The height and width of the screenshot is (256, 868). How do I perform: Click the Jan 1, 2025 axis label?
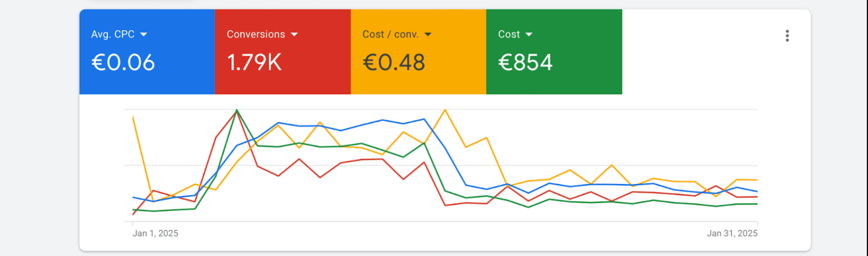pos(155,233)
